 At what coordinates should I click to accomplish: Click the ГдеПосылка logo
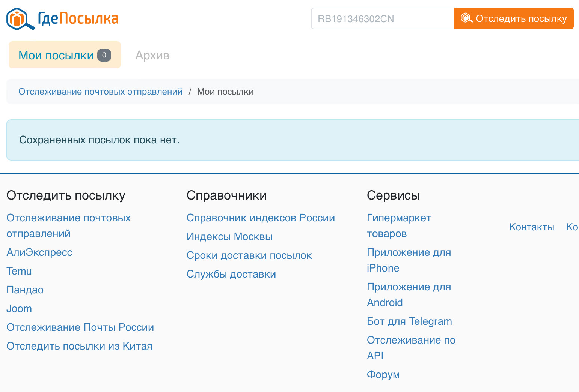pos(62,18)
